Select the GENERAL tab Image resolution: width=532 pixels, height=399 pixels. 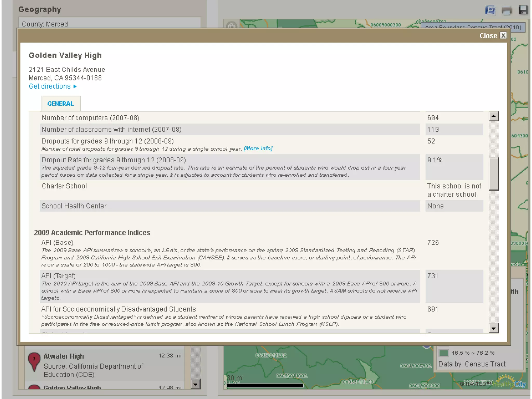click(61, 104)
